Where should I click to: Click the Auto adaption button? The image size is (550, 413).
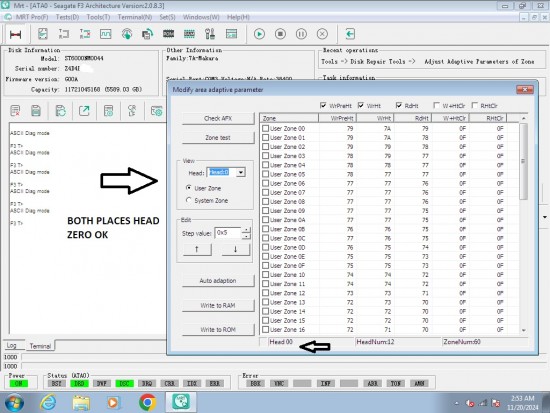[218, 281]
